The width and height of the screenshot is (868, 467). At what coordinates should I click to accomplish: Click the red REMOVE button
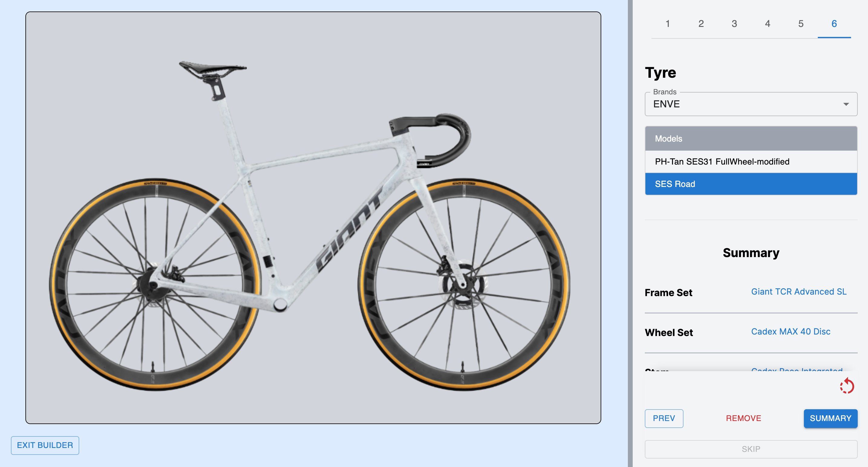tap(743, 419)
